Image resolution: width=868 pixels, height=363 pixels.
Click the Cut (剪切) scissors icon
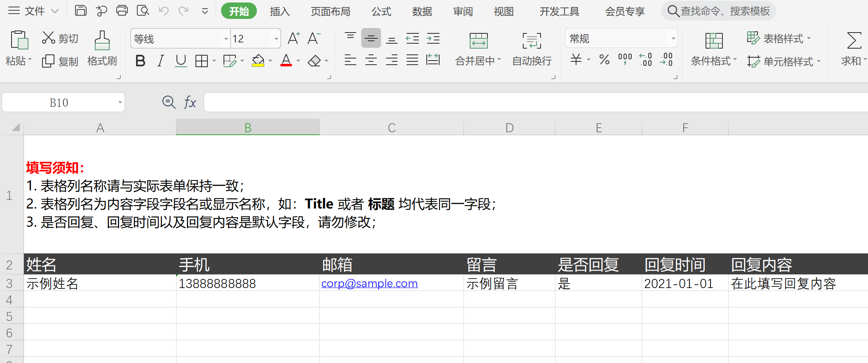(x=48, y=38)
